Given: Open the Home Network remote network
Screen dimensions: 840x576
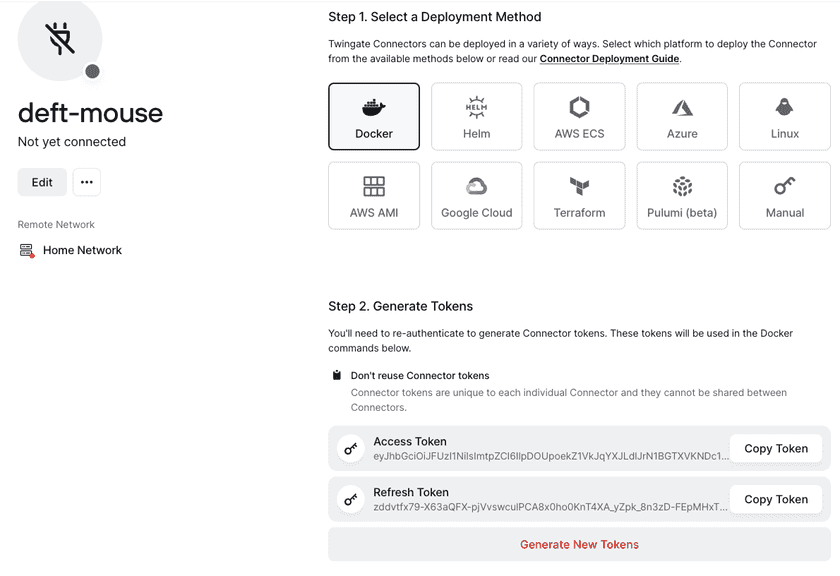Looking at the screenshot, I should click(x=82, y=250).
